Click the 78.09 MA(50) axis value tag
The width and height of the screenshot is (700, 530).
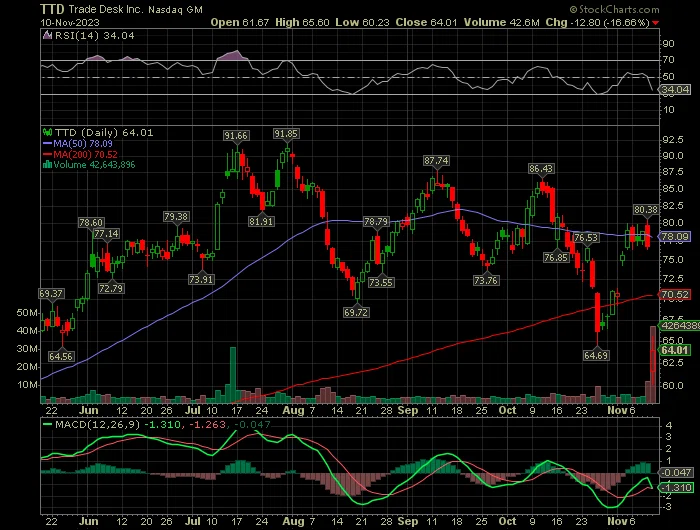[x=675, y=236]
